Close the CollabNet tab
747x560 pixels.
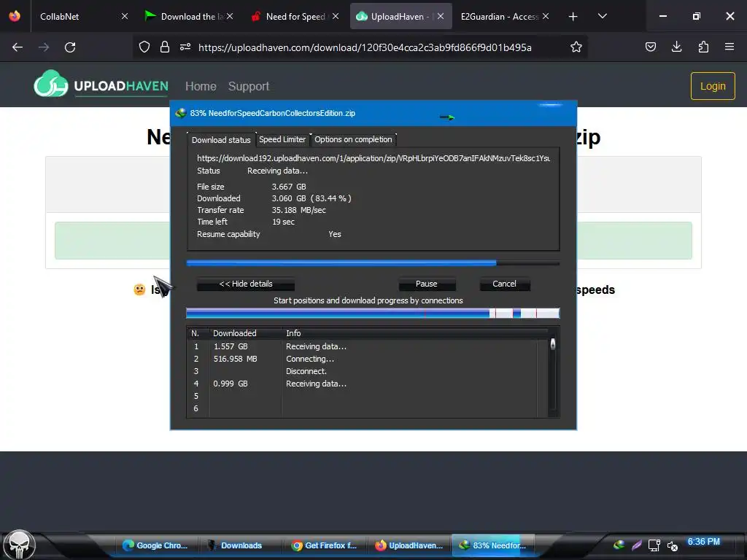coord(124,16)
